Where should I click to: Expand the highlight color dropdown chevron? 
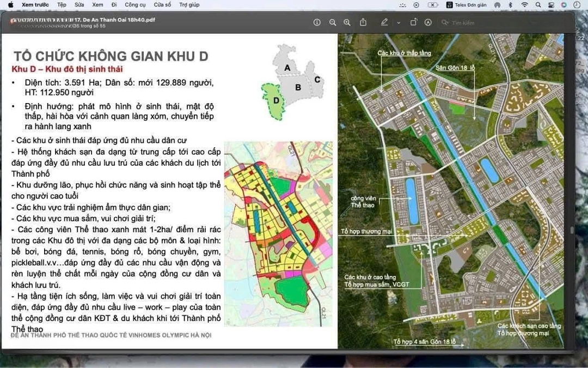click(x=399, y=22)
